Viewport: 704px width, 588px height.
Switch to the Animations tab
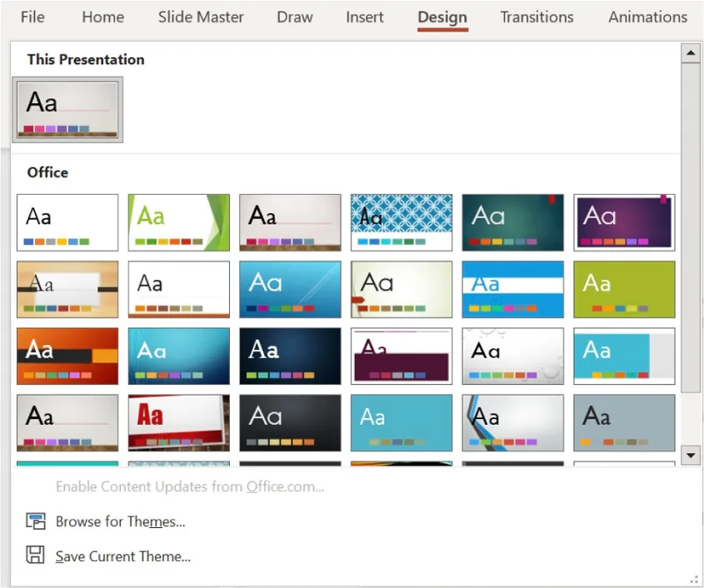tap(647, 17)
